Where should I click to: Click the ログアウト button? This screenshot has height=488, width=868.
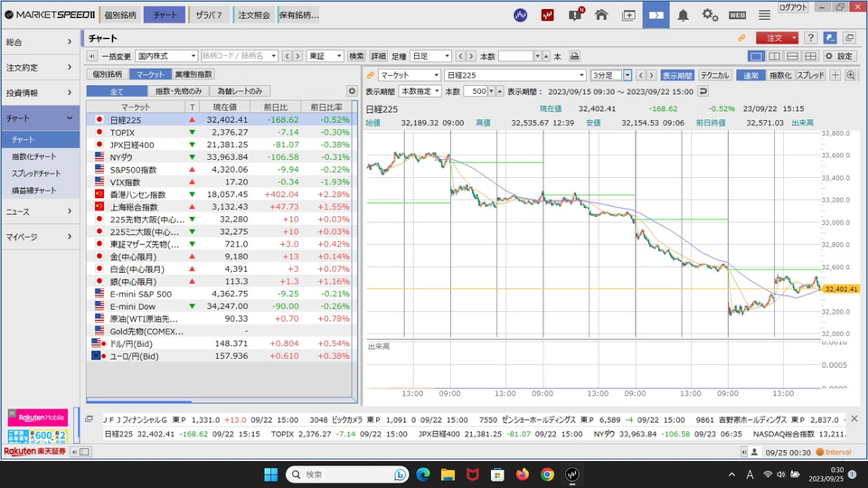point(793,6)
